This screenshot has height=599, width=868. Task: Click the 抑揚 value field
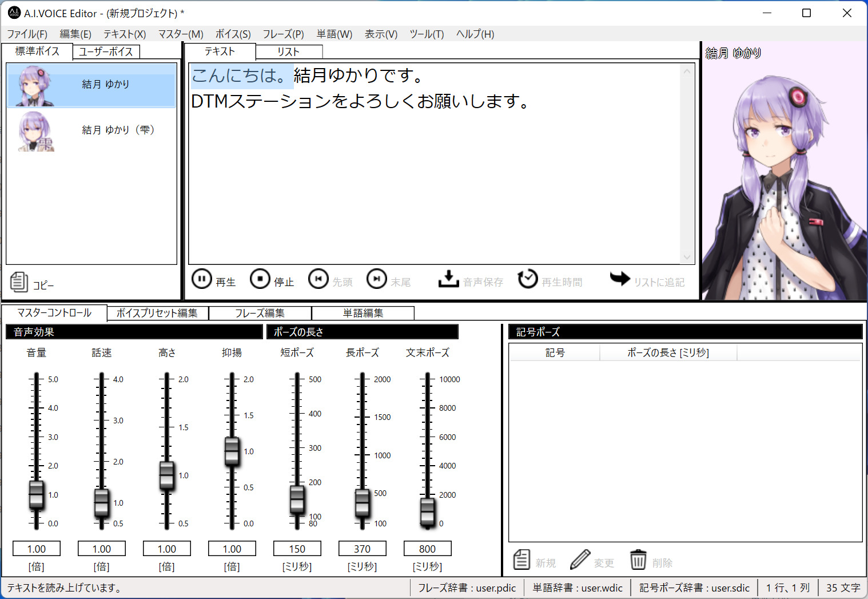(232, 549)
